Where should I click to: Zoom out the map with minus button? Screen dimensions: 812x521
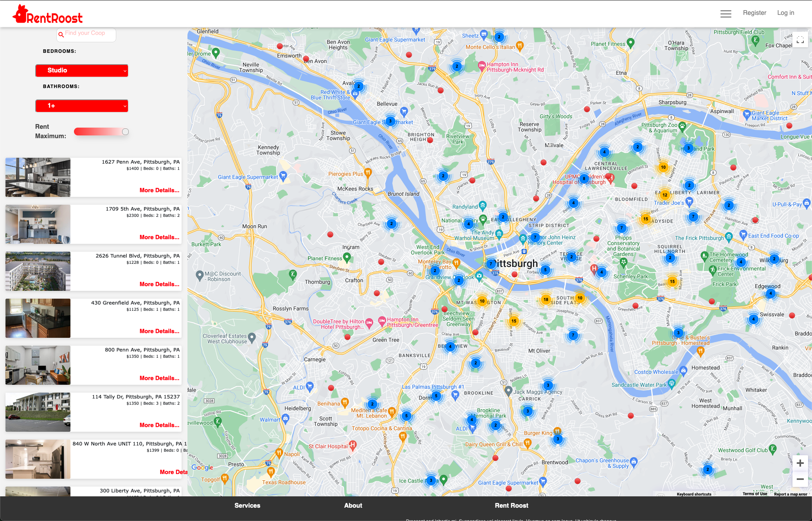click(800, 479)
